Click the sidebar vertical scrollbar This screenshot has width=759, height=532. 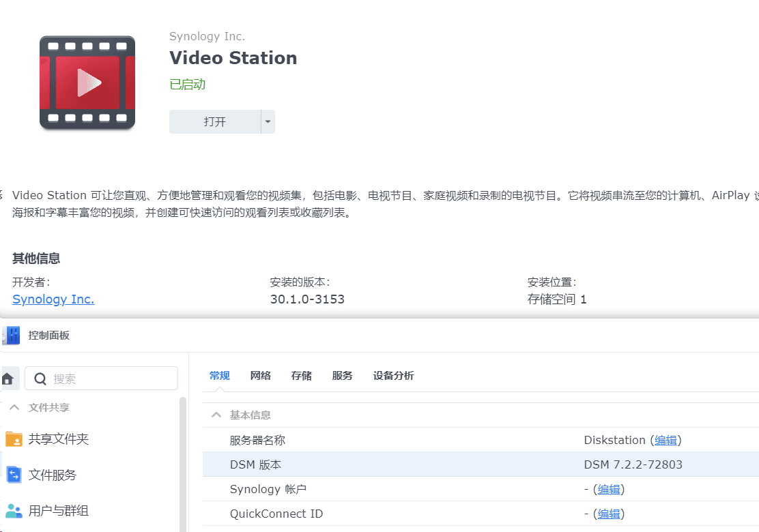tap(183, 464)
